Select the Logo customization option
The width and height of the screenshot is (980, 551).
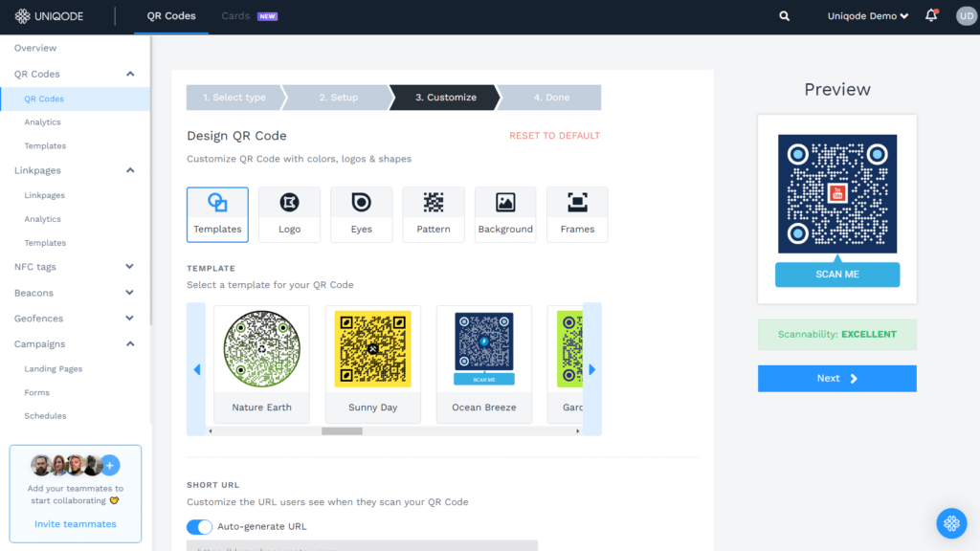coord(289,212)
